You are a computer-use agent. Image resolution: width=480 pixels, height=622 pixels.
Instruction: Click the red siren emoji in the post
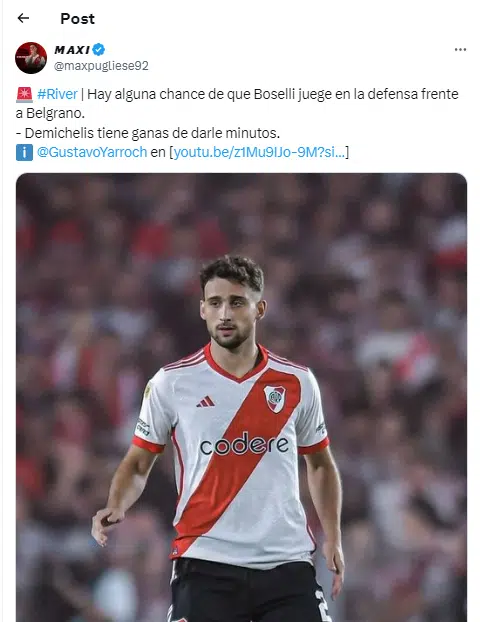tap(24, 94)
